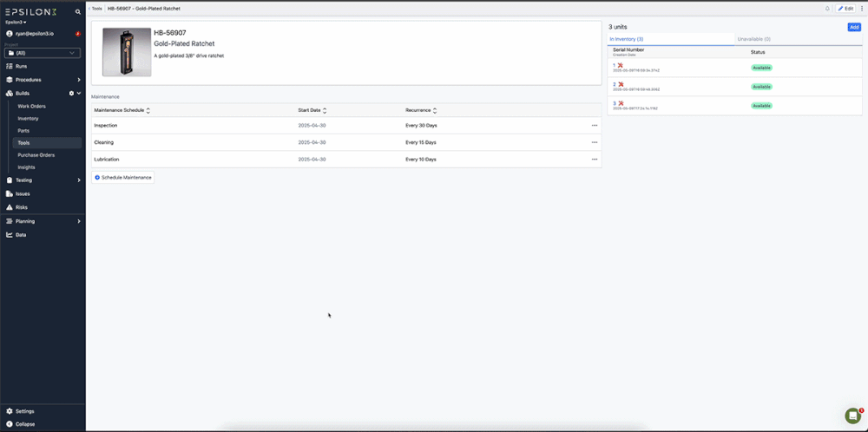Open the Inspection row ellipsis menu

(595, 126)
